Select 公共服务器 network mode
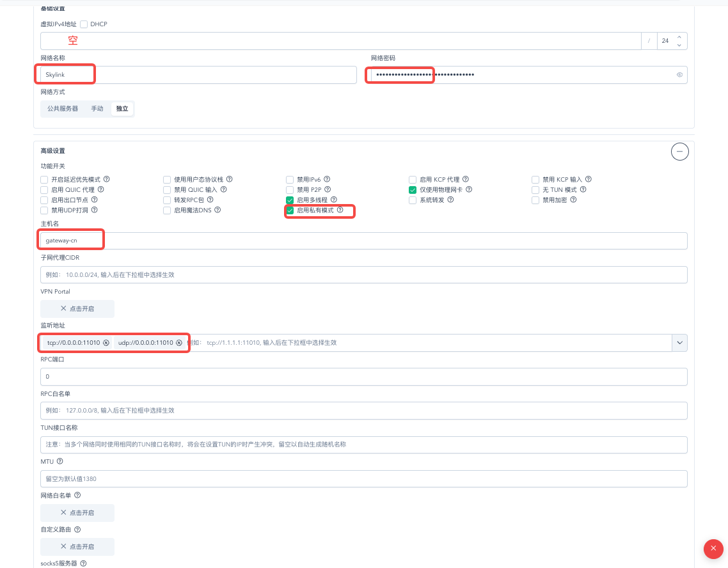728x568 pixels. 63,109
